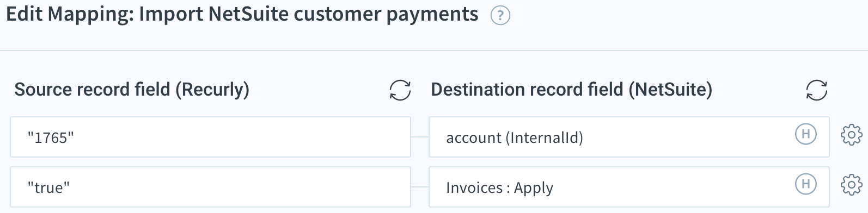The image size is (868, 213).
Task: Open settings gear for the Invoices : Apply mapping
Action: pos(852,184)
